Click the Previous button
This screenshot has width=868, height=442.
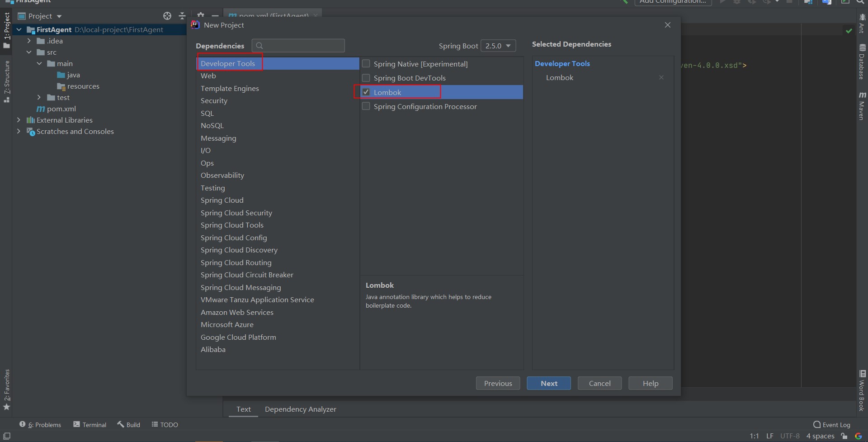[x=498, y=383]
